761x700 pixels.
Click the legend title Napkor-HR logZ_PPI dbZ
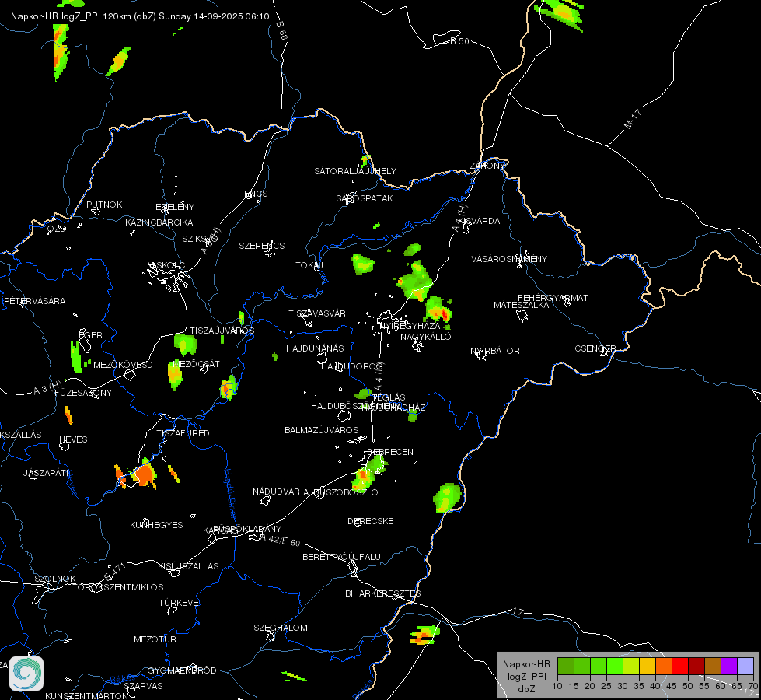pyautogui.click(x=526, y=676)
